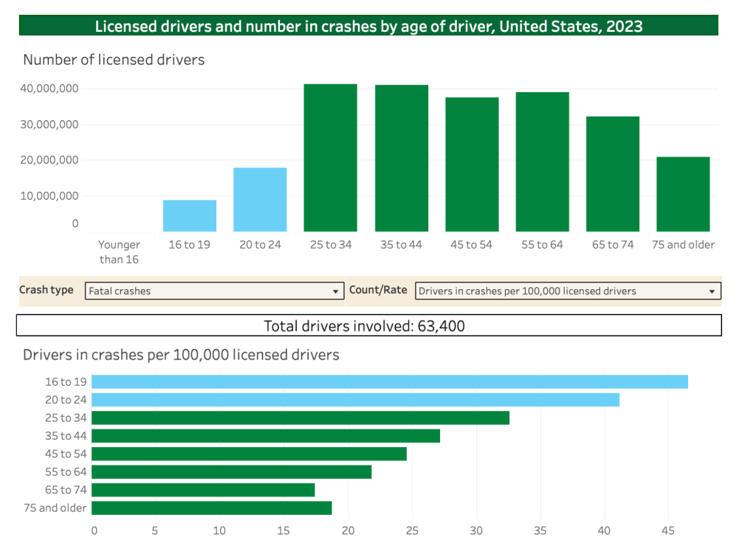Select the 55 to 64 vertical bar

click(542, 162)
